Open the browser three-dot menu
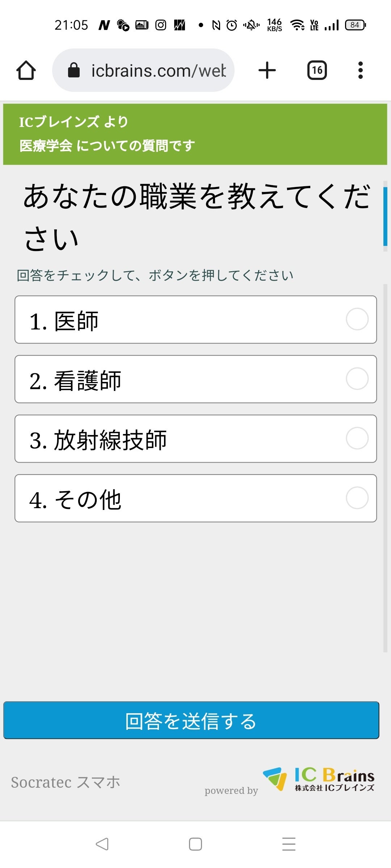Viewport: 391px width, 868px height. tap(360, 70)
